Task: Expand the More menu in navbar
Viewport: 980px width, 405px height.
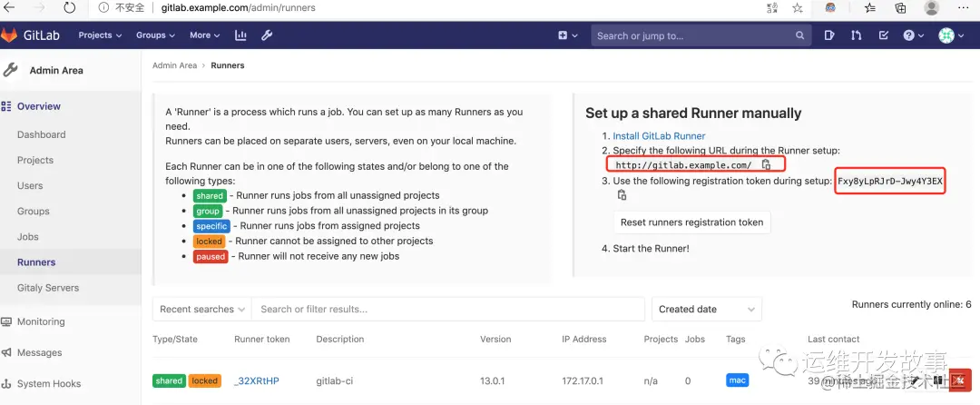Action: pyautogui.click(x=205, y=35)
